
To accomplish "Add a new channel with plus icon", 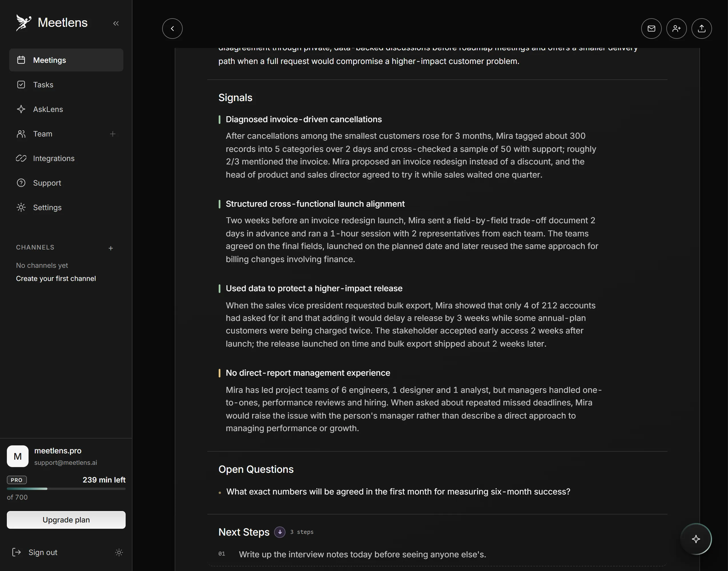I will click(111, 248).
